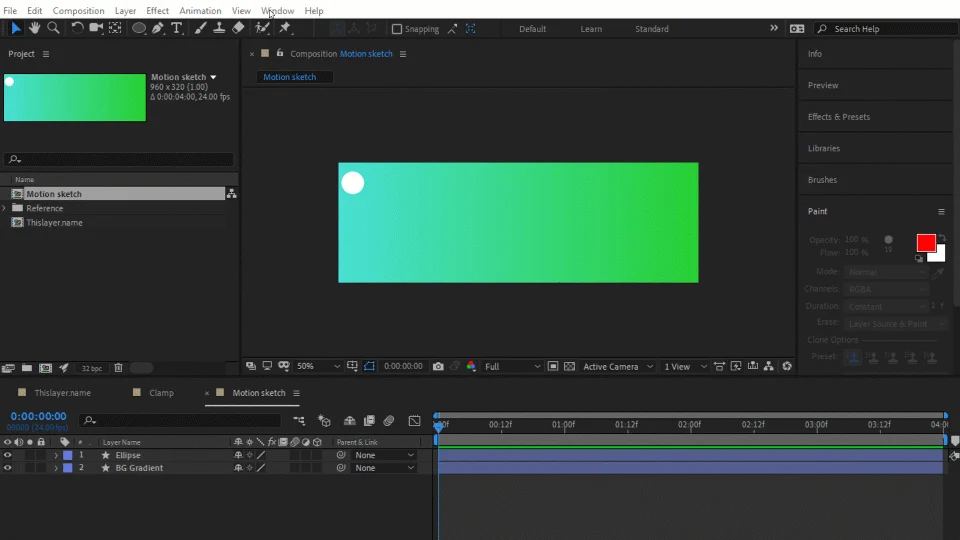Enable the Snapping checkbox

tap(397, 29)
